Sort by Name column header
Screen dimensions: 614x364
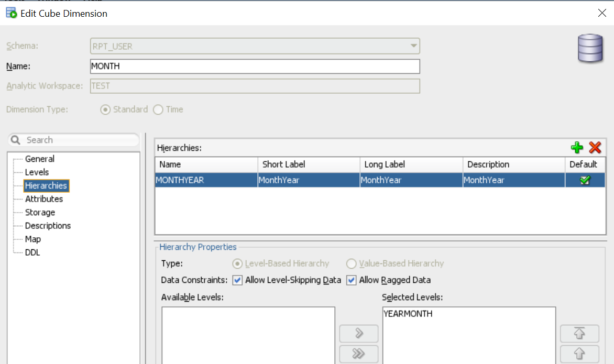tap(206, 164)
